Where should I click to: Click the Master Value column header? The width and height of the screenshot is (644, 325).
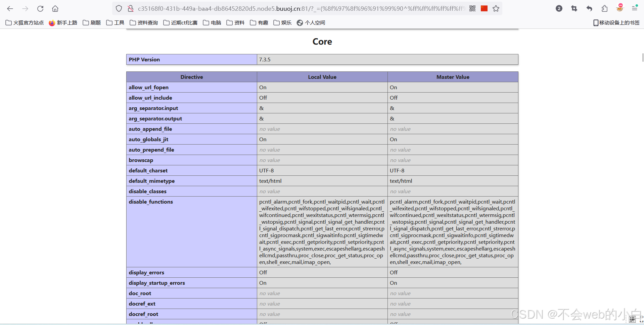pyautogui.click(x=453, y=77)
